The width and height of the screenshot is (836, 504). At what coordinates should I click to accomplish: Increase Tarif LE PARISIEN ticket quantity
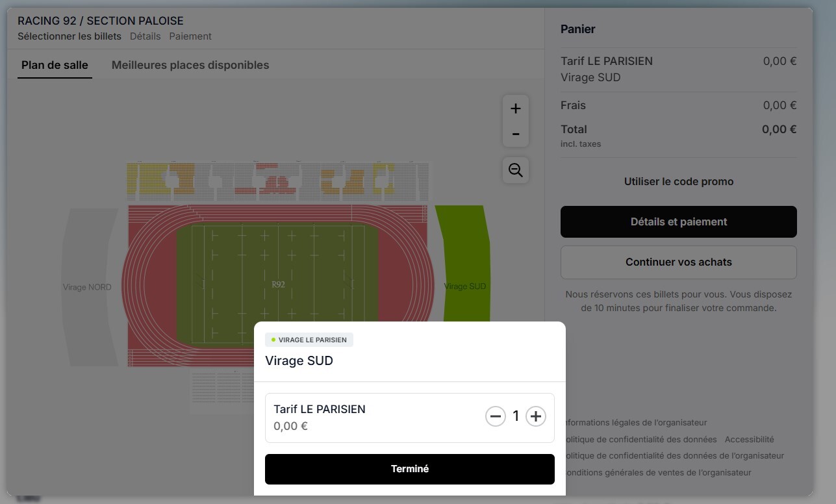coord(535,416)
